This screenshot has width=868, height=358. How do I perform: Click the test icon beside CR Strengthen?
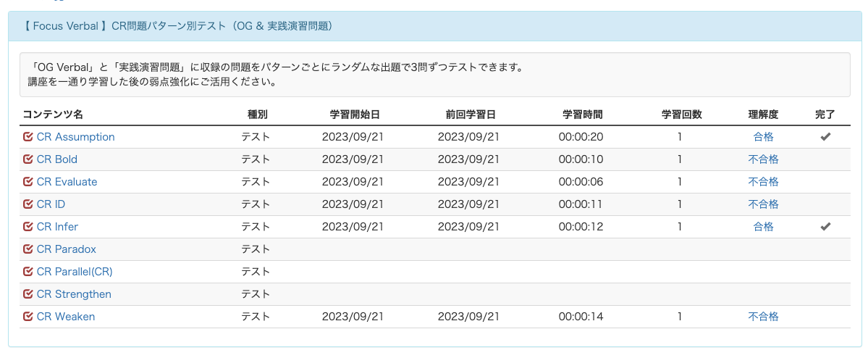point(28,294)
